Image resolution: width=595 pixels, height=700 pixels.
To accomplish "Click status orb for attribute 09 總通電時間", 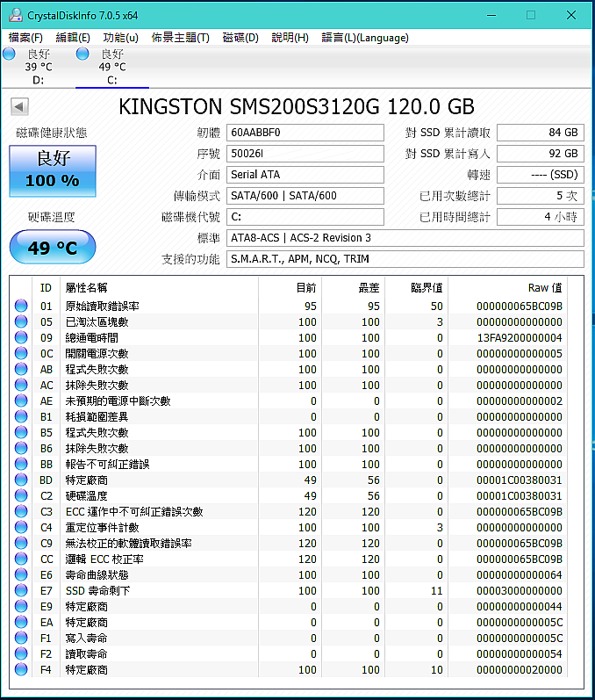I will 21,337.
